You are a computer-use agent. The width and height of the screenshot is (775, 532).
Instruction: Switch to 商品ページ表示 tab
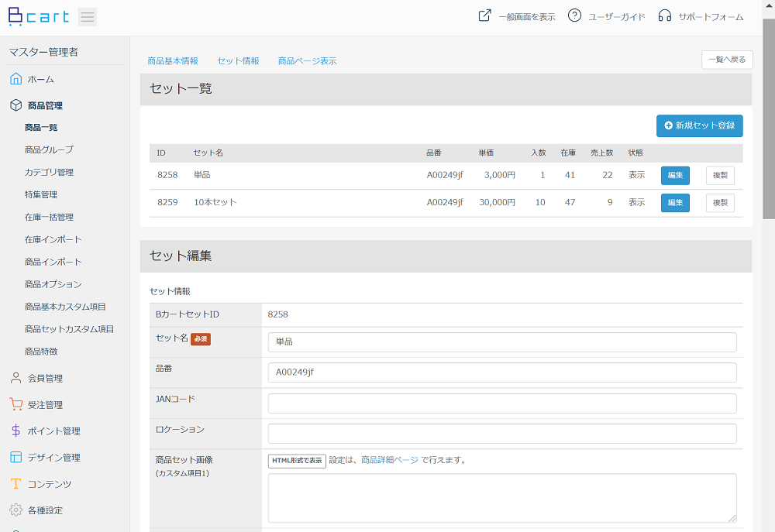pos(308,60)
